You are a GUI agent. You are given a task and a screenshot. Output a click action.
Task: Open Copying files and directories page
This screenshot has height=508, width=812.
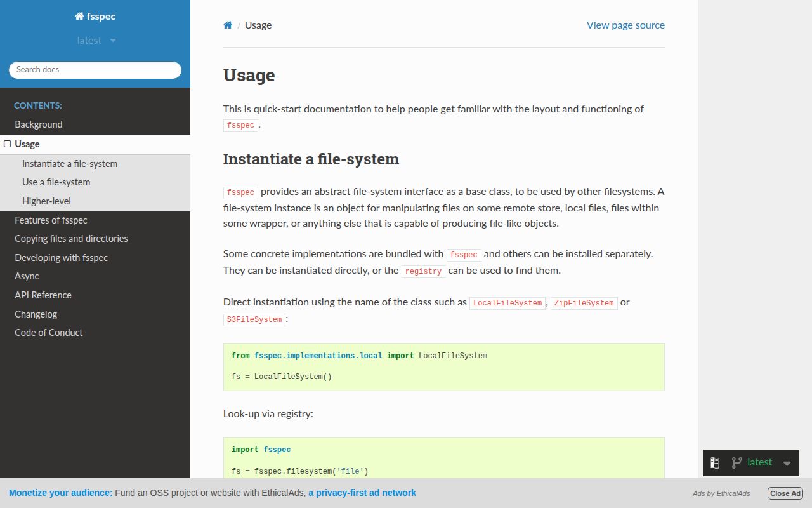(95, 239)
